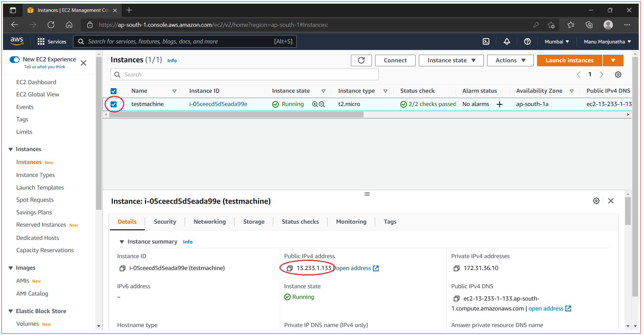Open the browser home page
This screenshot has width=644, height=335.
click(x=69, y=25)
